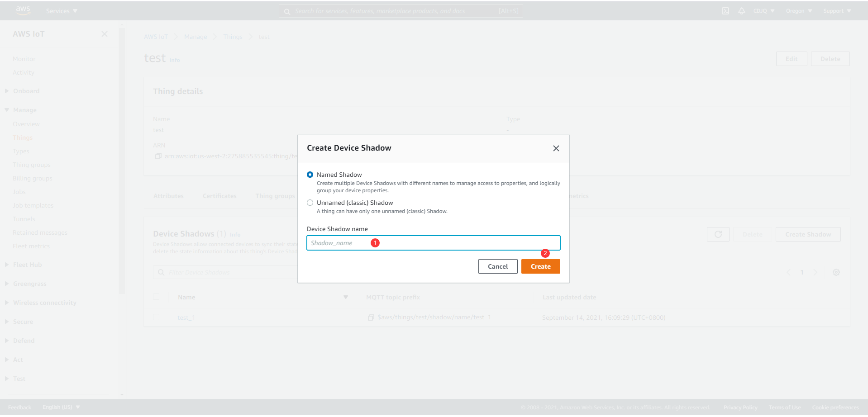Expand the Test sidebar section
Viewport: 868px width, 417px height.
pos(7,379)
